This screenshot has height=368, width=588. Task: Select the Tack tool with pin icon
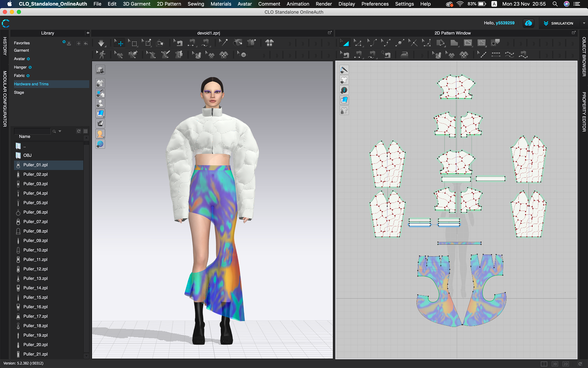(223, 43)
